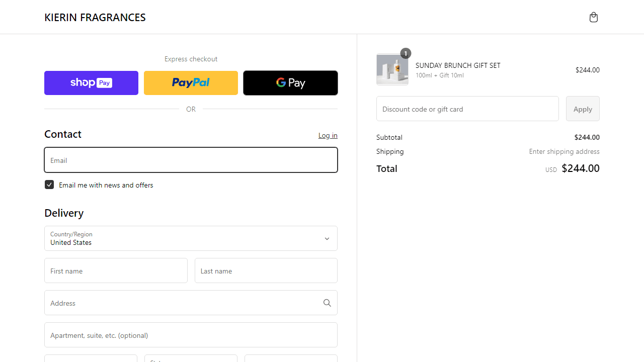The width and height of the screenshot is (644, 362).
Task: Click the First name field
Action: [116, 270]
